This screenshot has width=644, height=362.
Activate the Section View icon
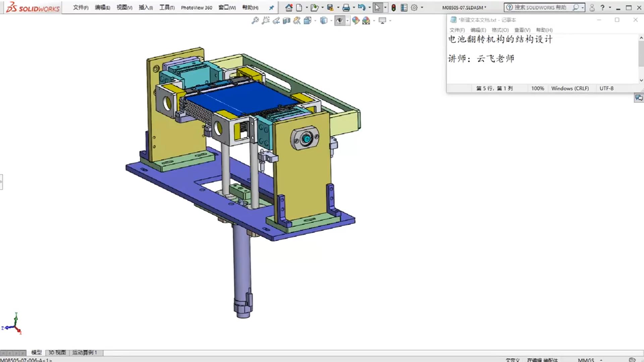click(x=286, y=20)
